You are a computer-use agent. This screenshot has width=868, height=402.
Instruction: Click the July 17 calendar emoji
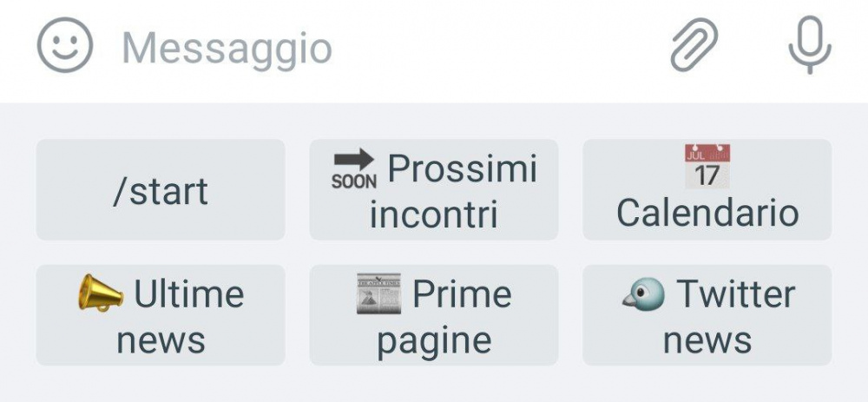(707, 167)
